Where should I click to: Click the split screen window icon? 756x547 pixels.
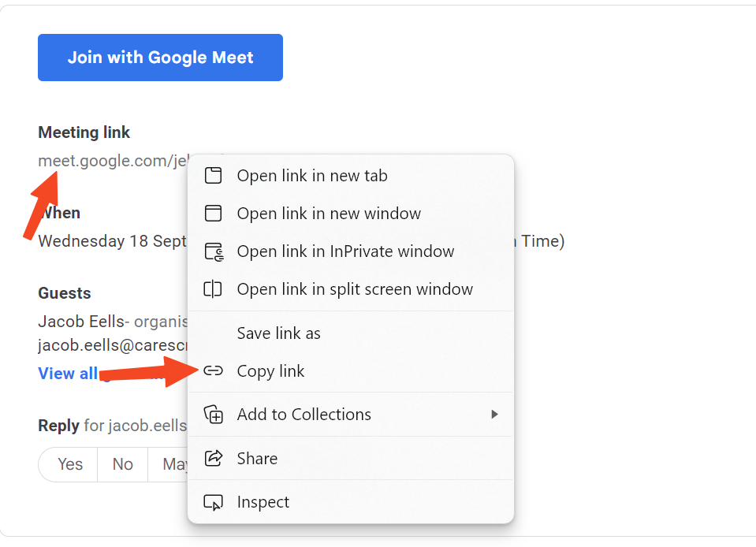point(213,289)
